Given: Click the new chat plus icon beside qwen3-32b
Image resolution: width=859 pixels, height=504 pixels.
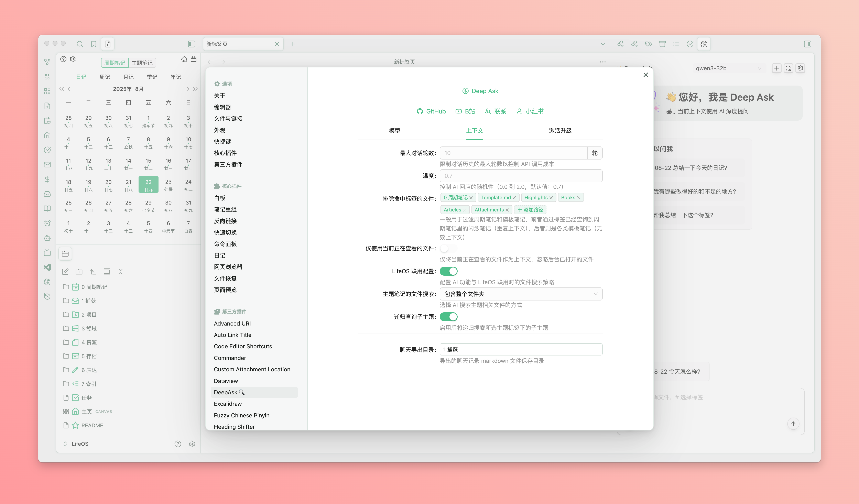Looking at the screenshot, I should coord(776,68).
